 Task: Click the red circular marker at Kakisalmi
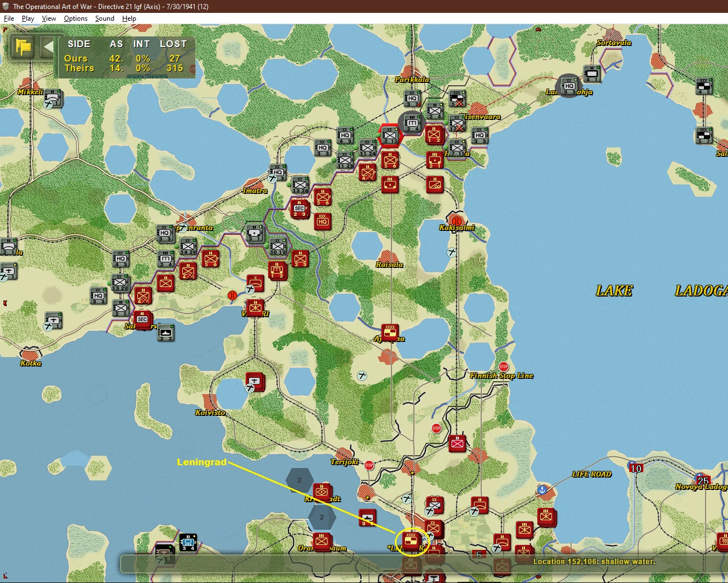click(457, 221)
